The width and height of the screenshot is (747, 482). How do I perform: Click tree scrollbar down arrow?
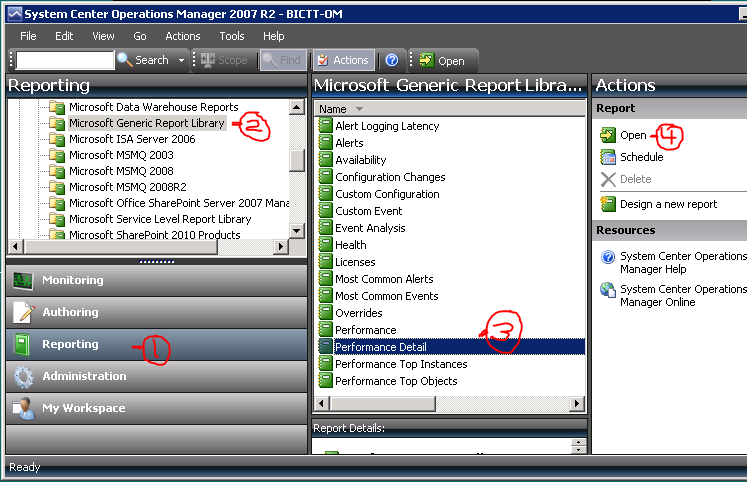click(x=297, y=231)
